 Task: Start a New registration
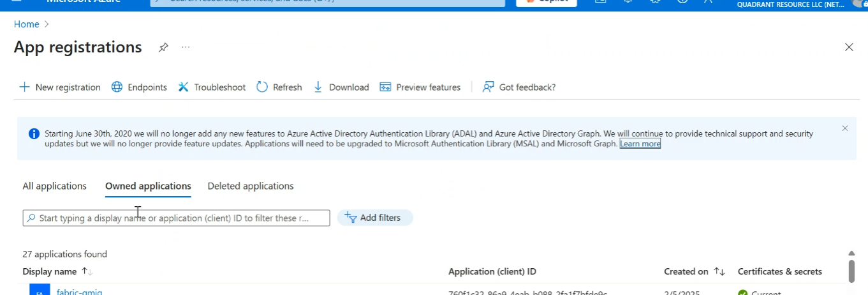pyautogui.click(x=60, y=87)
